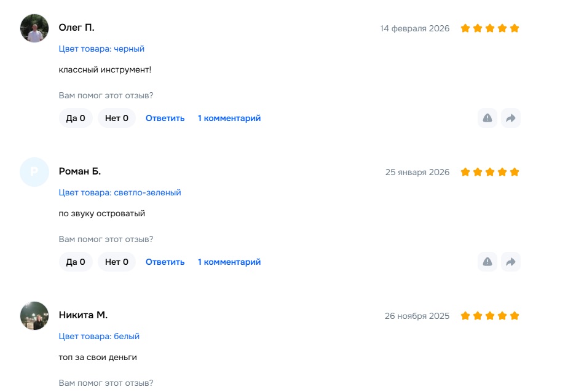Image resolution: width=576 pixels, height=392 pixels.
Task: Open Олег П.'s profile avatar
Action: [x=34, y=28]
